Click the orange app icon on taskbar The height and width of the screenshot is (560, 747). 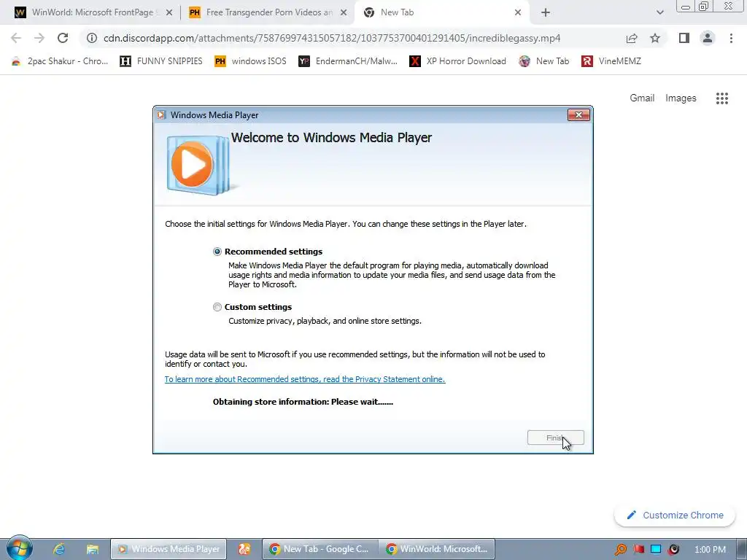244,549
